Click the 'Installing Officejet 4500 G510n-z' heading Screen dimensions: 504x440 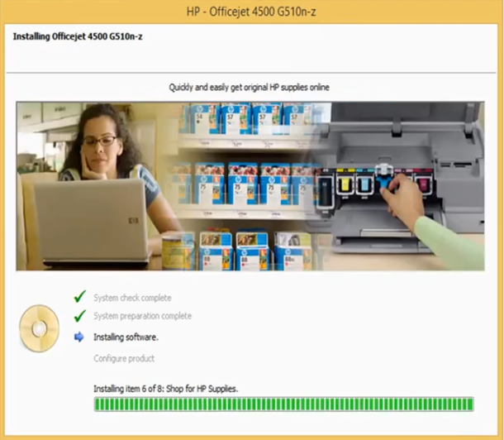(78, 36)
